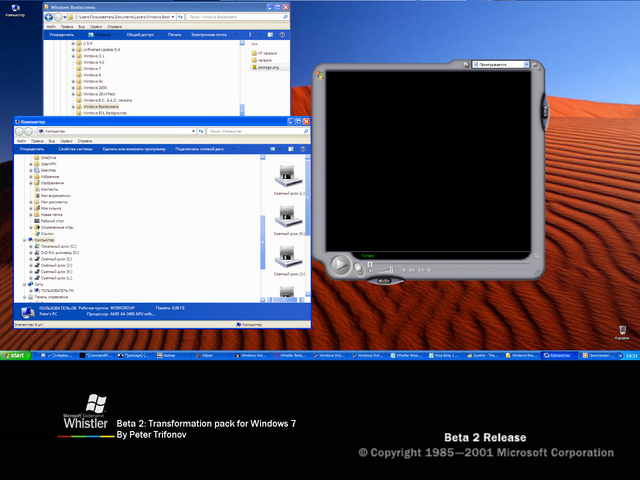Click taskbar clock showing 14:31

coord(631,356)
